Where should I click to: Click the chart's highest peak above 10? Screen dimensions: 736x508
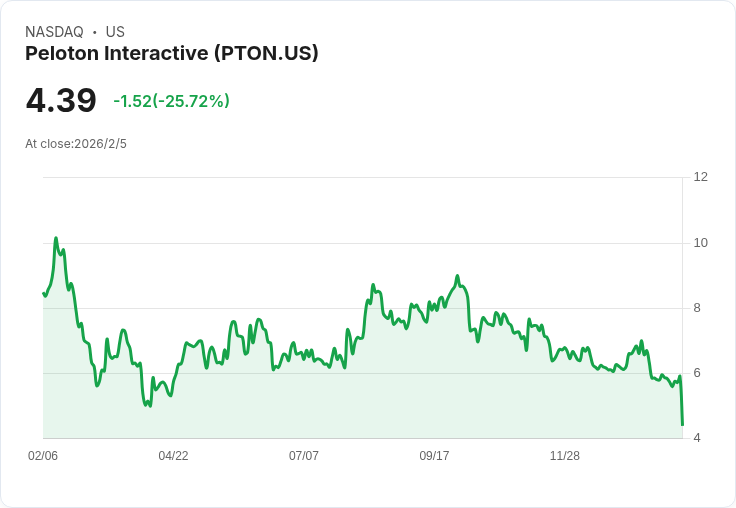[56, 239]
